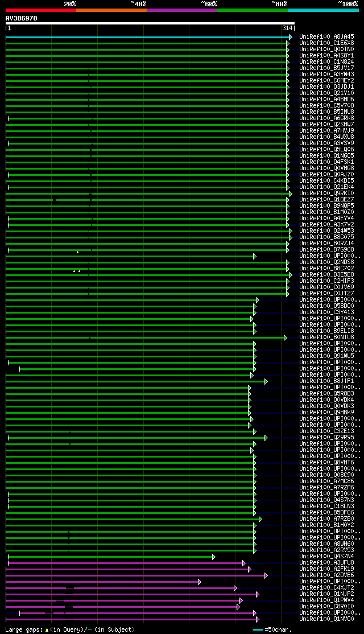
Task: Select the UniRef100_B9NQP5 label
Action: coord(327,206)
